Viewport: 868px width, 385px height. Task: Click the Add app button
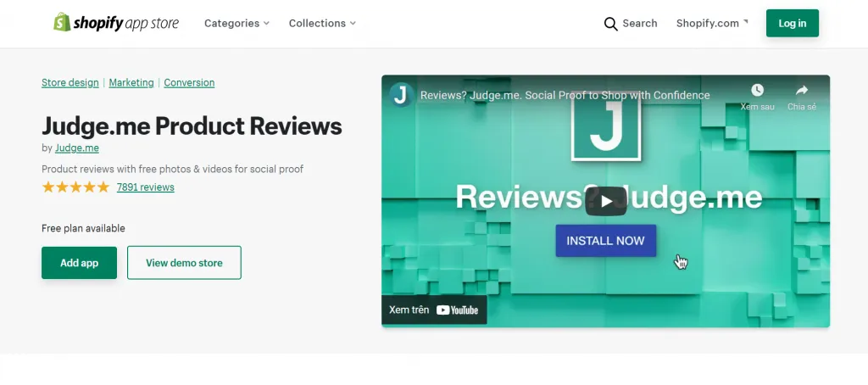tap(79, 263)
